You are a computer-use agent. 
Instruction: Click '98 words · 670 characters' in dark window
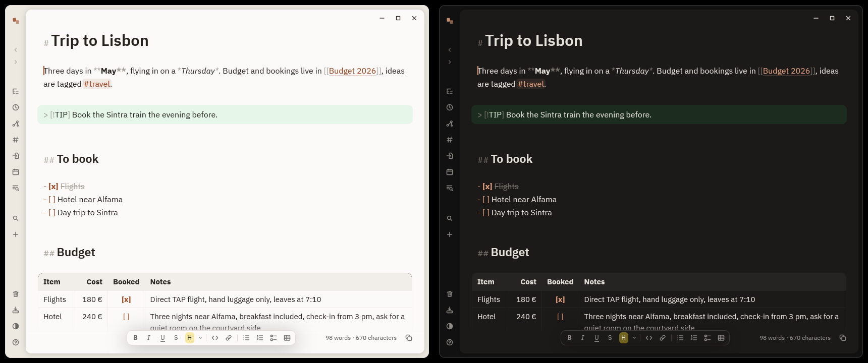795,338
